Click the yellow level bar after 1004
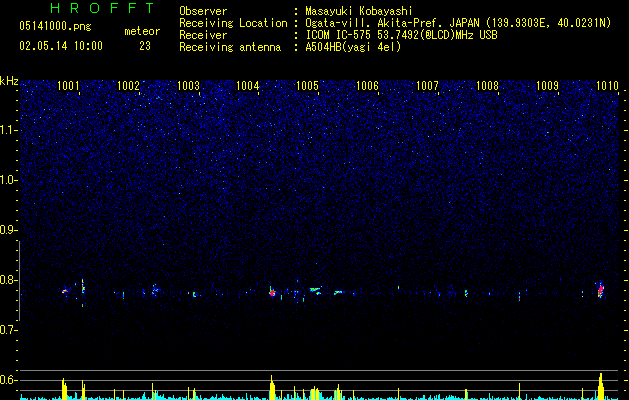The height and width of the screenshot is (400, 629). click(272, 387)
